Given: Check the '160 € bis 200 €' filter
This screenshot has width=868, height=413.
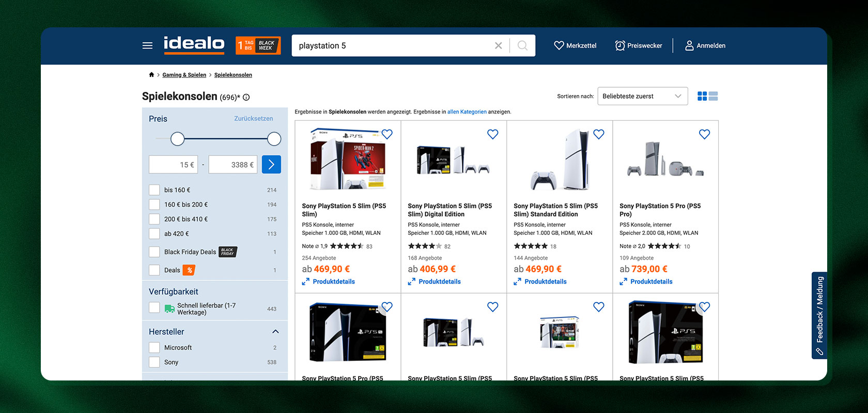Looking at the screenshot, I should click(154, 204).
